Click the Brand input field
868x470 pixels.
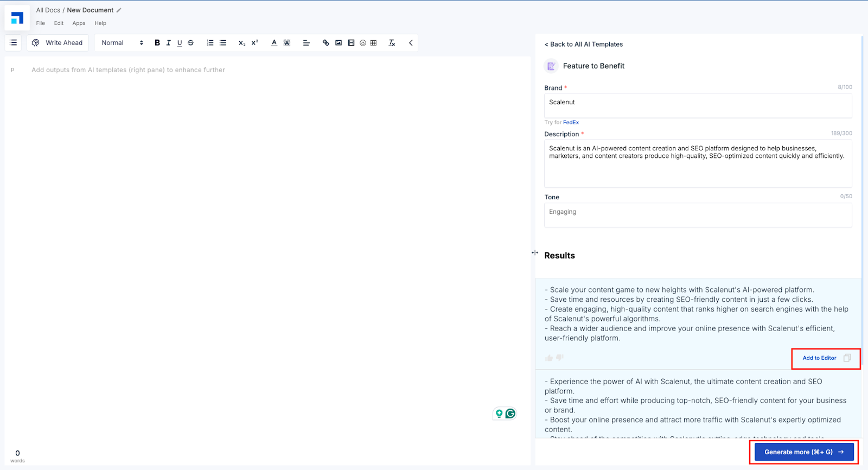point(698,105)
